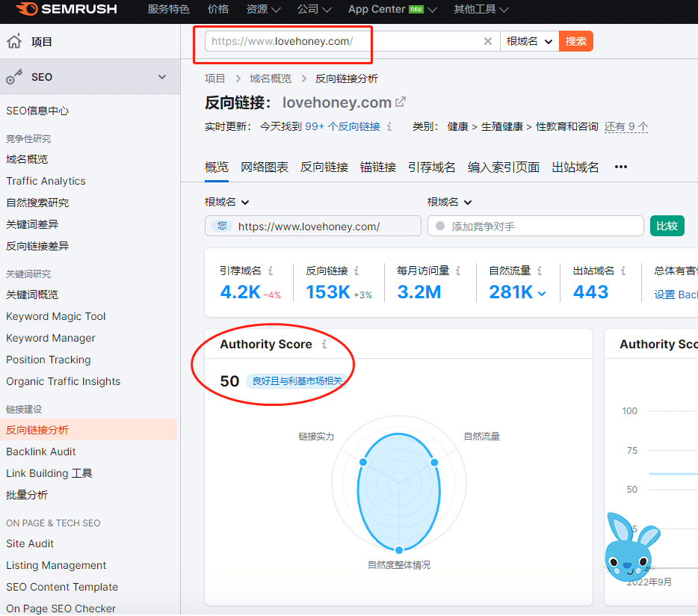
Task: Show info icon next to 每月访问量
Action: coord(458,271)
